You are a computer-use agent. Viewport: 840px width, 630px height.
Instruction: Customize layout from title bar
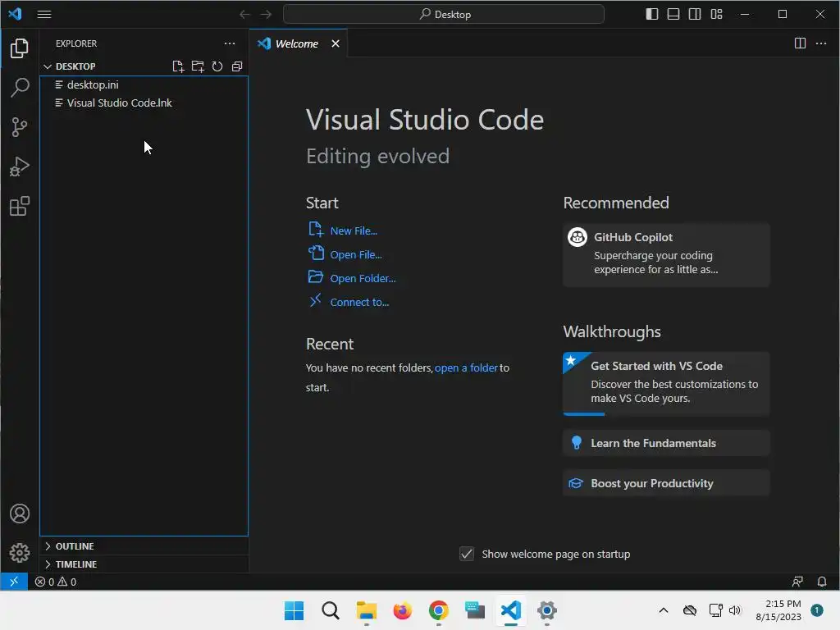click(x=716, y=15)
